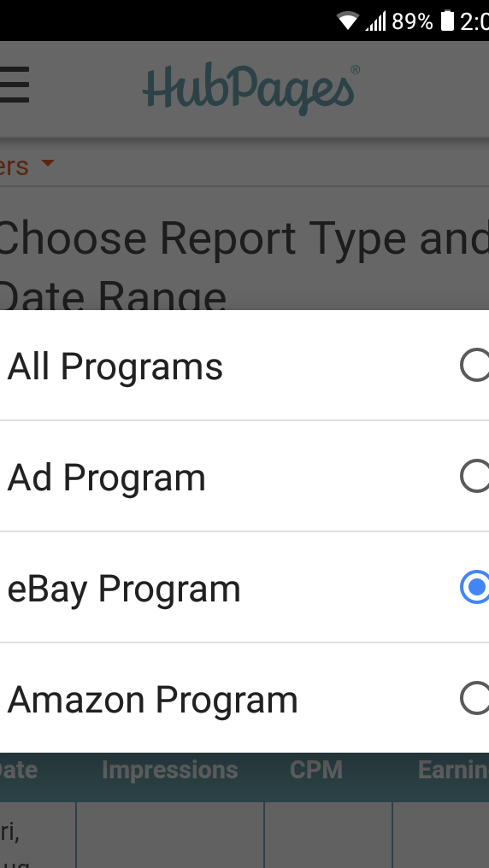Tap the Impressions column header
Viewport: 489px width, 868px height.
tap(170, 770)
